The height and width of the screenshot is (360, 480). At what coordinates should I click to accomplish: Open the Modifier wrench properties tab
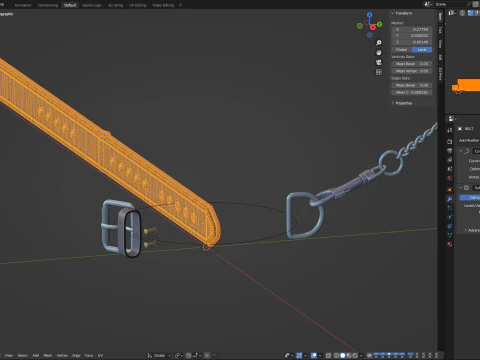click(x=450, y=199)
